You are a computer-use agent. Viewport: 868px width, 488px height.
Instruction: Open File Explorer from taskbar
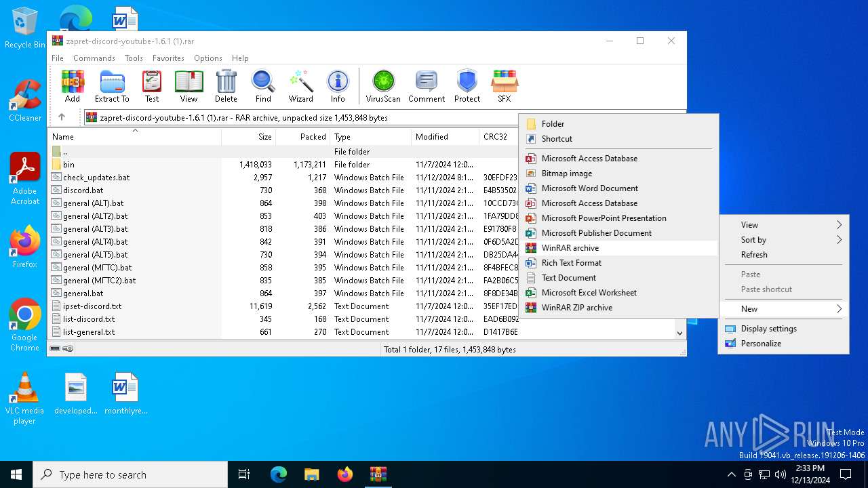[312, 474]
